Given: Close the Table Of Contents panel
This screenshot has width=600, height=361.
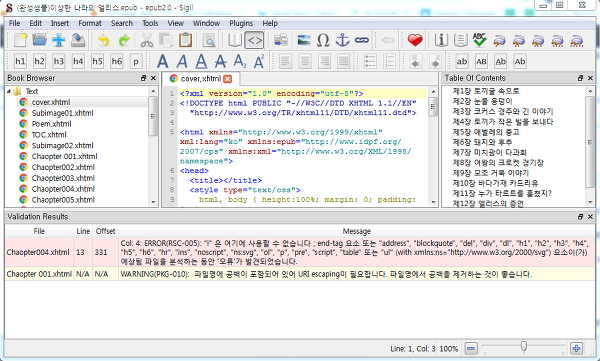Looking at the screenshot, I should (590, 78).
